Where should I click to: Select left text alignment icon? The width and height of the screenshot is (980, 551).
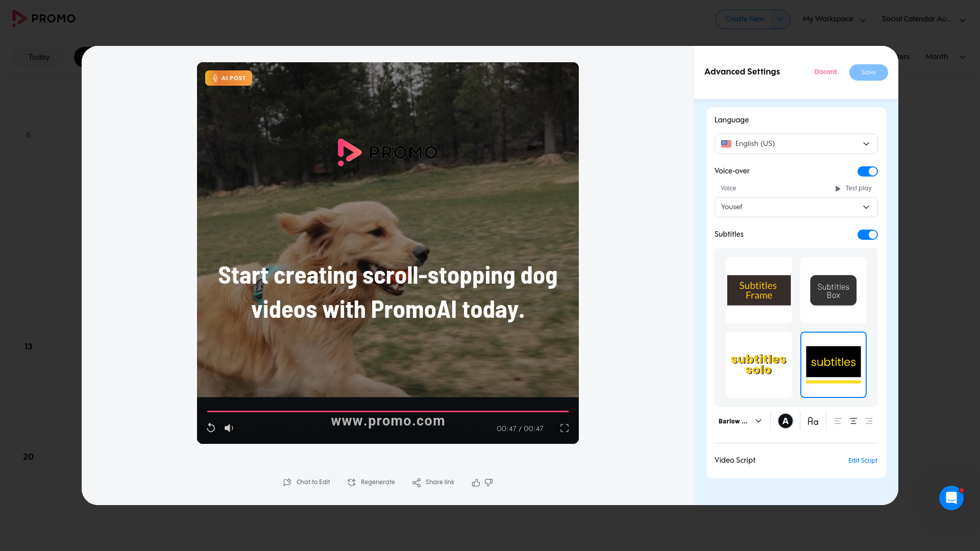(838, 421)
